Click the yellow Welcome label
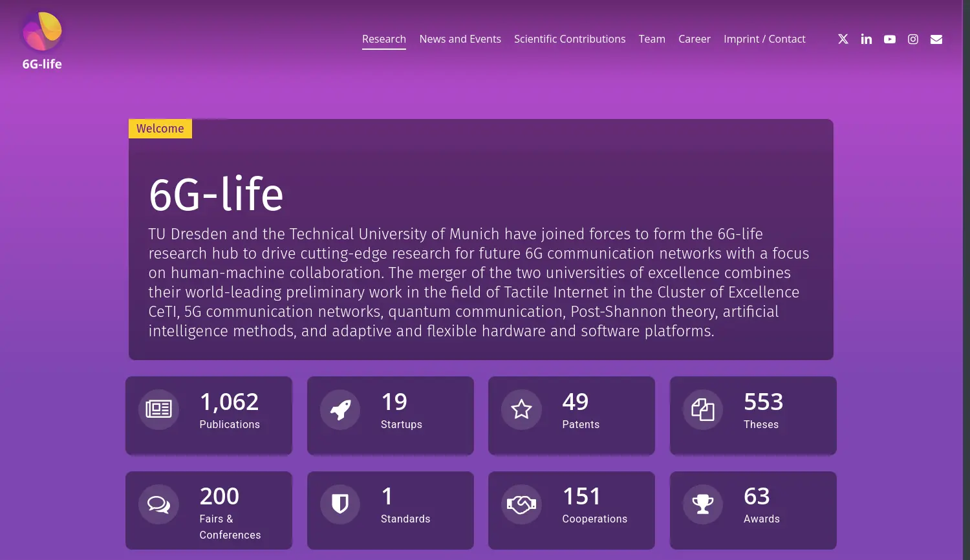Screen dimensions: 970x560 (x=160, y=129)
